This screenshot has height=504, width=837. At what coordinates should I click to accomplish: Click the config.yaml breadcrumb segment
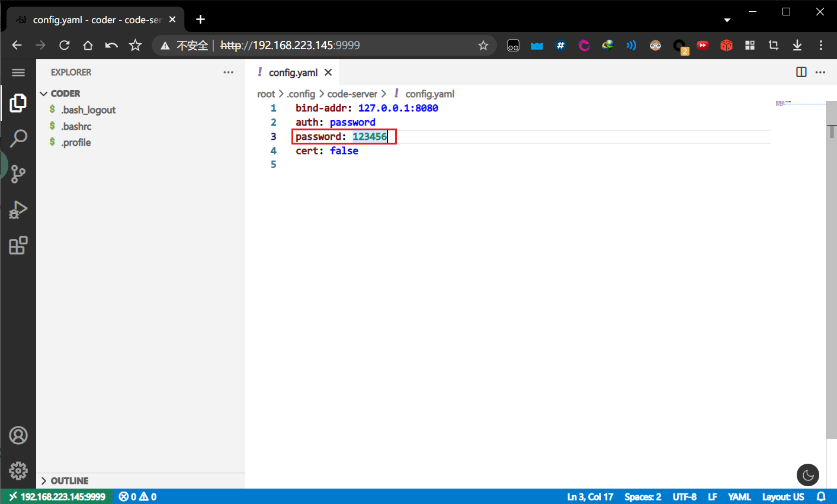(429, 94)
